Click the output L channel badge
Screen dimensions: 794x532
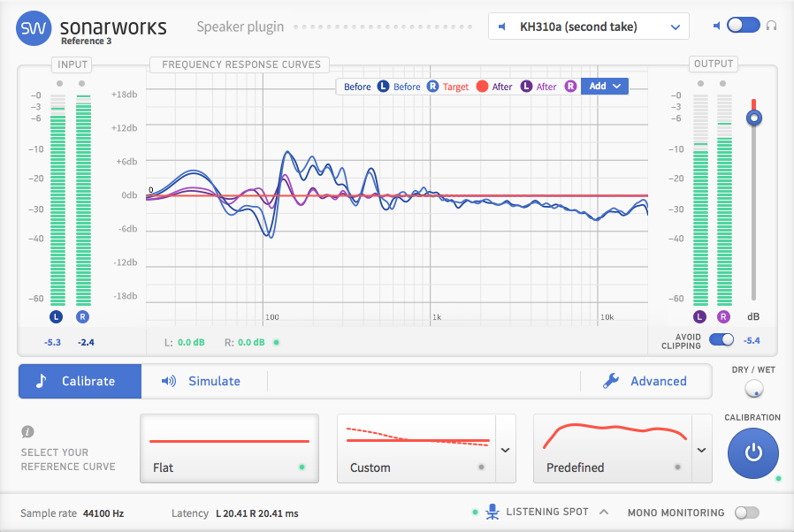[x=699, y=317]
